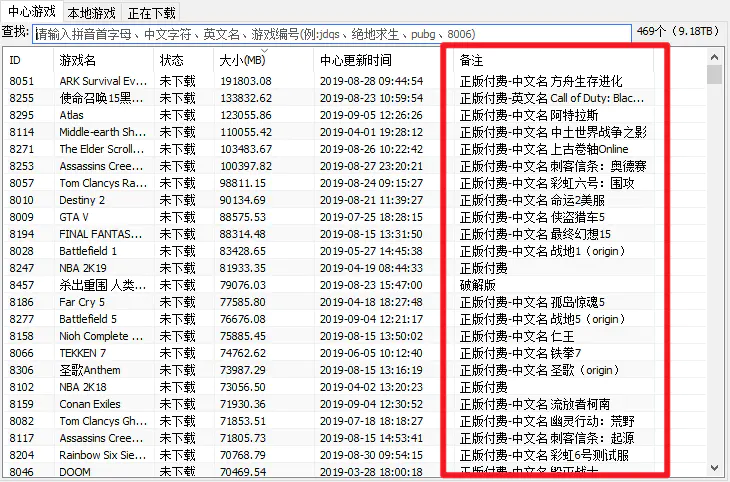Select the Battlefield 5 row
The height and width of the screenshot is (482, 730).
pos(355,319)
